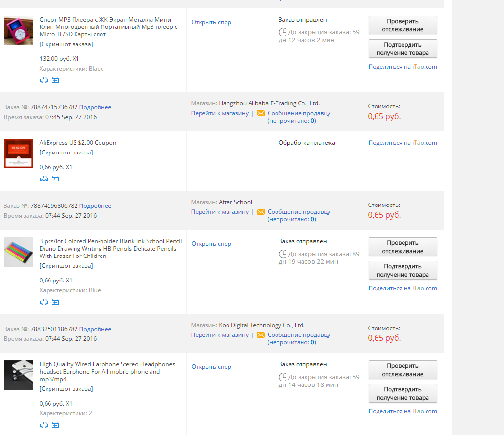
Task: Go to the After School store
Action: (x=220, y=212)
